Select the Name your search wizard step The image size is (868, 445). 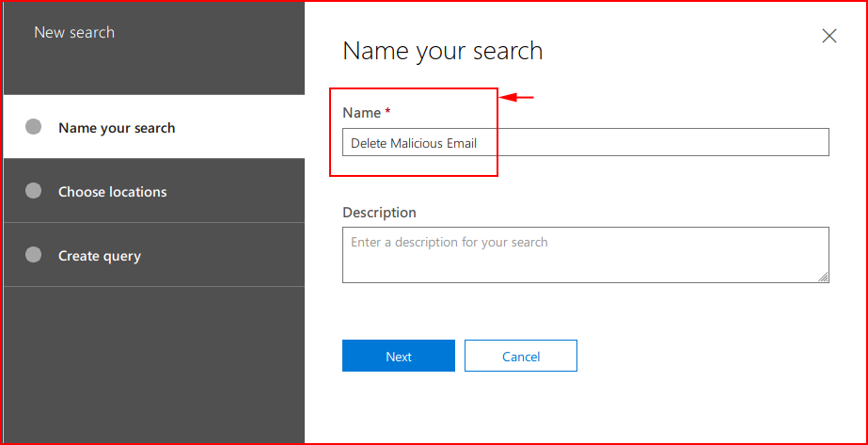pyautogui.click(x=154, y=127)
